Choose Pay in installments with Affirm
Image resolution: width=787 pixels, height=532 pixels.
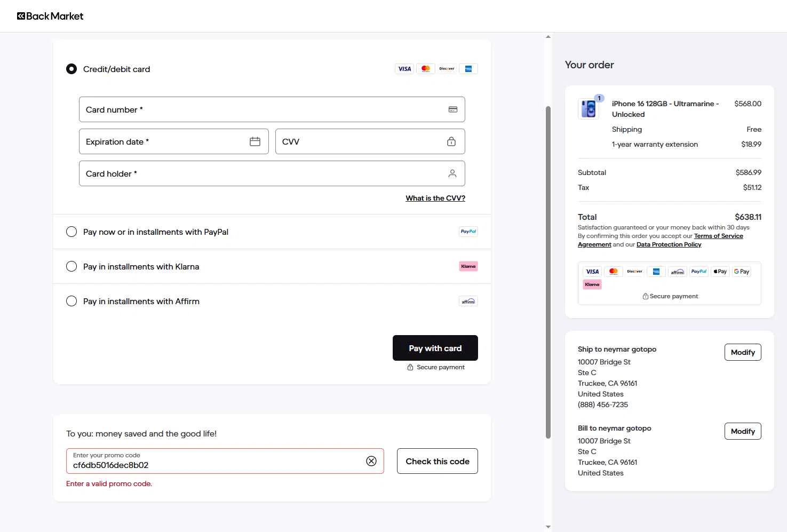coord(71,301)
